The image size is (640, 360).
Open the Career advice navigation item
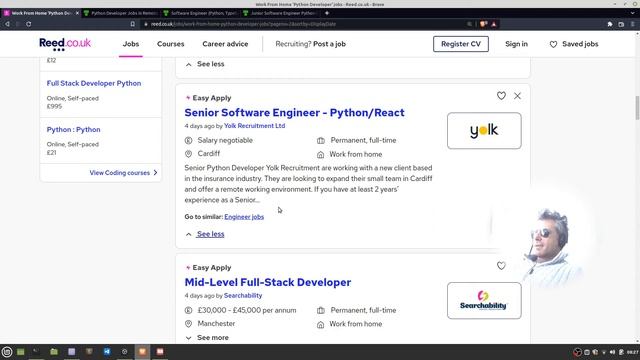point(225,44)
